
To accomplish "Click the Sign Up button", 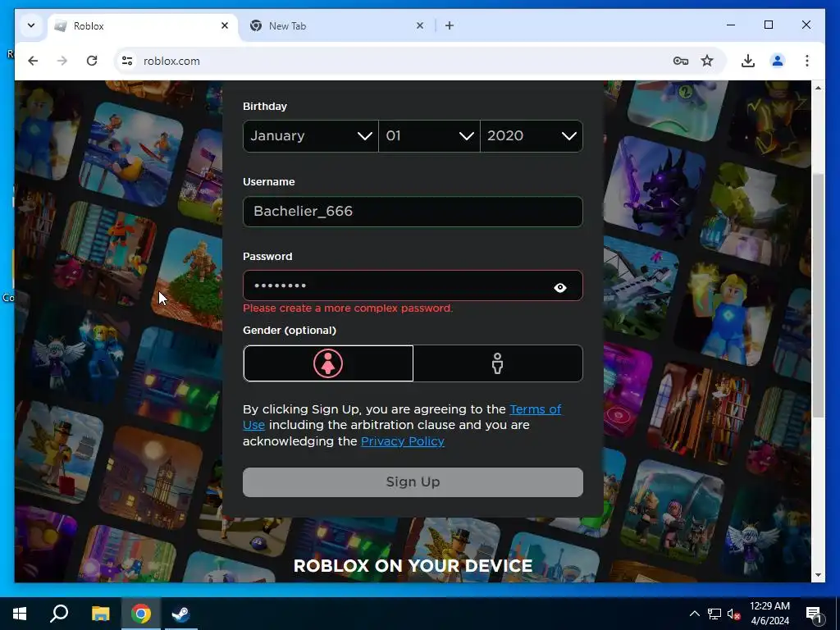I will [x=413, y=482].
